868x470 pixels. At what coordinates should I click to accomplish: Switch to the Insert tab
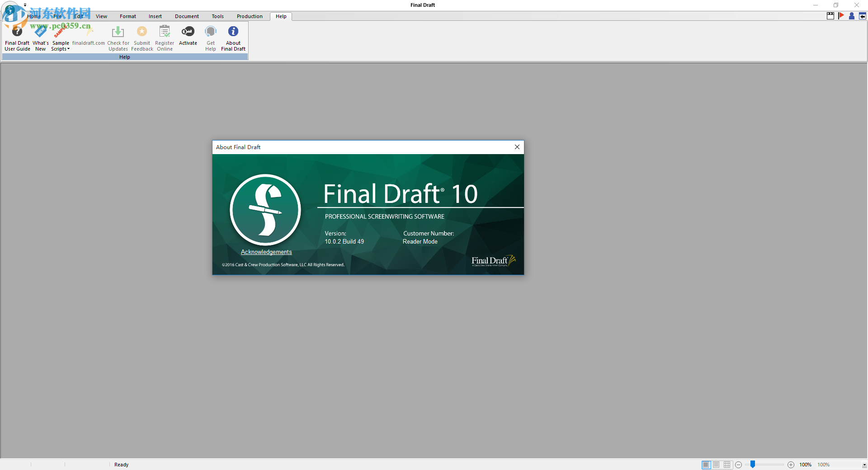(155, 16)
